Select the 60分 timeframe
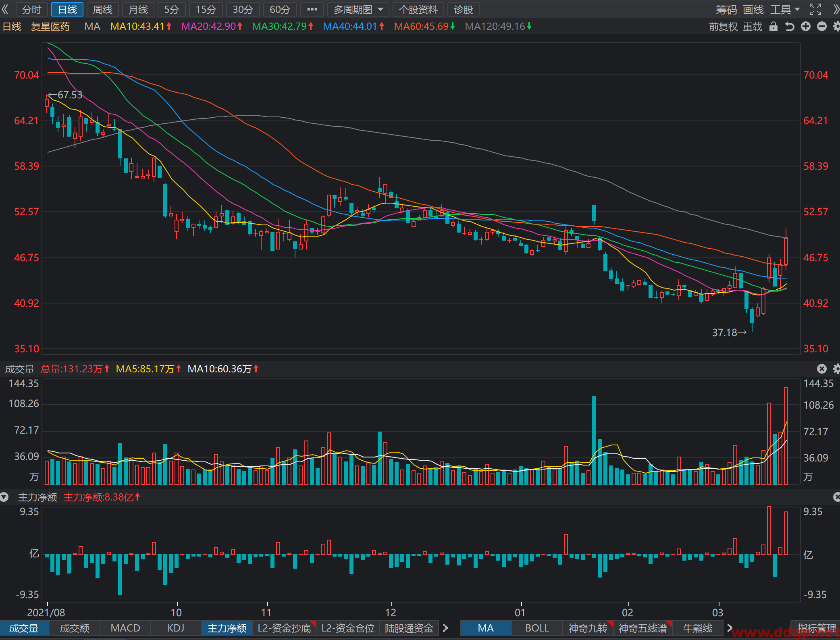The height and width of the screenshot is (640, 840). click(x=280, y=9)
